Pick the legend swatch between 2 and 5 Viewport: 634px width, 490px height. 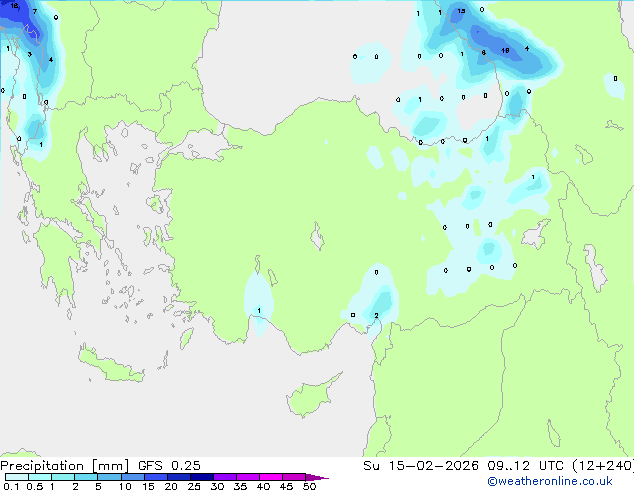tap(86, 477)
